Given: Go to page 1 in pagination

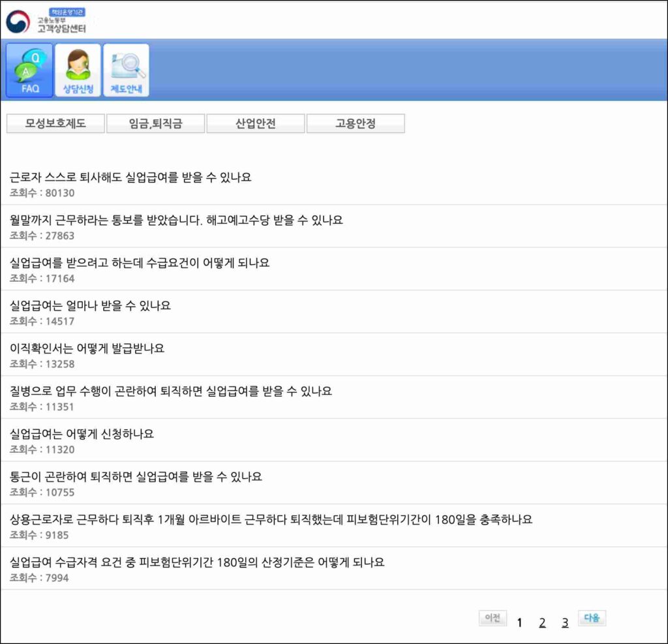Looking at the screenshot, I should [x=519, y=622].
